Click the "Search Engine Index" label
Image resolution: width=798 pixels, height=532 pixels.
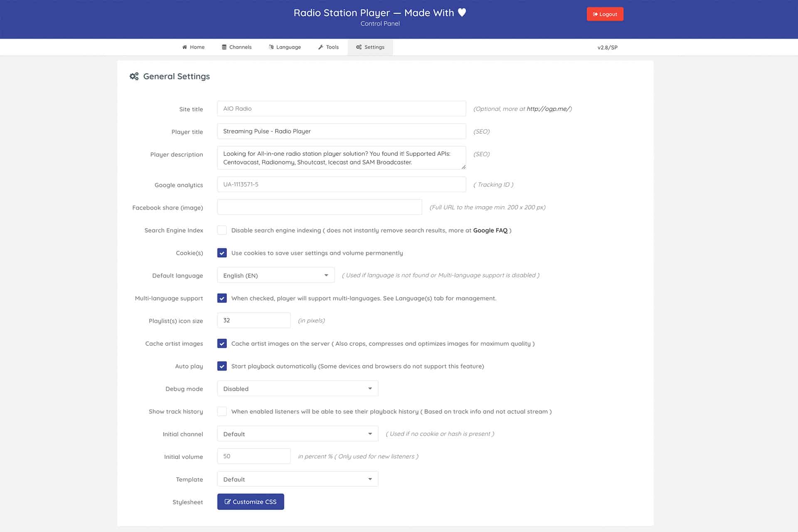(x=174, y=230)
